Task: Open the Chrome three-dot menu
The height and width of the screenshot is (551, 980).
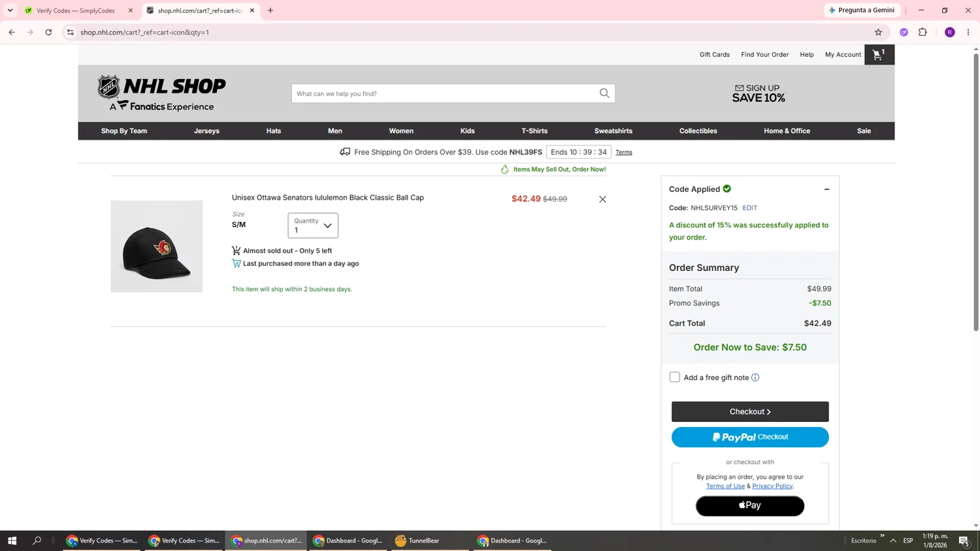Action: (x=968, y=32)
